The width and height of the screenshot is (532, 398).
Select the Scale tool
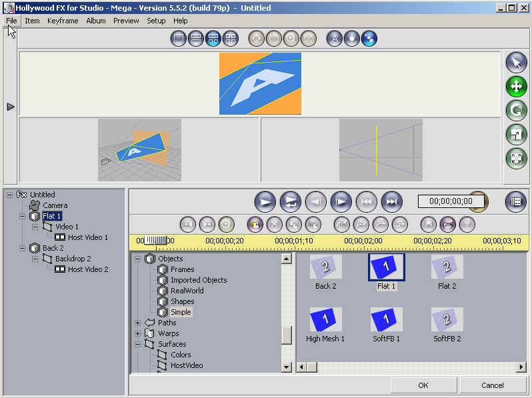[517, 135]
